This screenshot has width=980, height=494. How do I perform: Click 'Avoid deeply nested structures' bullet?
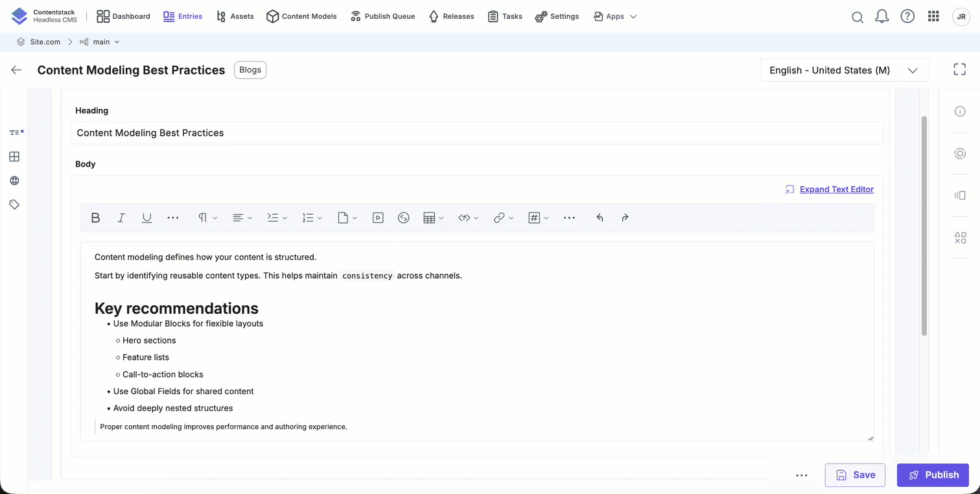pyautogui.click(x=173, y=408)
